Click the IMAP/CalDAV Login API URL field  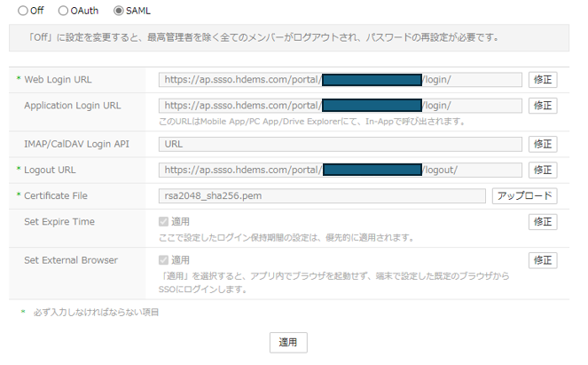click(341, 144)
